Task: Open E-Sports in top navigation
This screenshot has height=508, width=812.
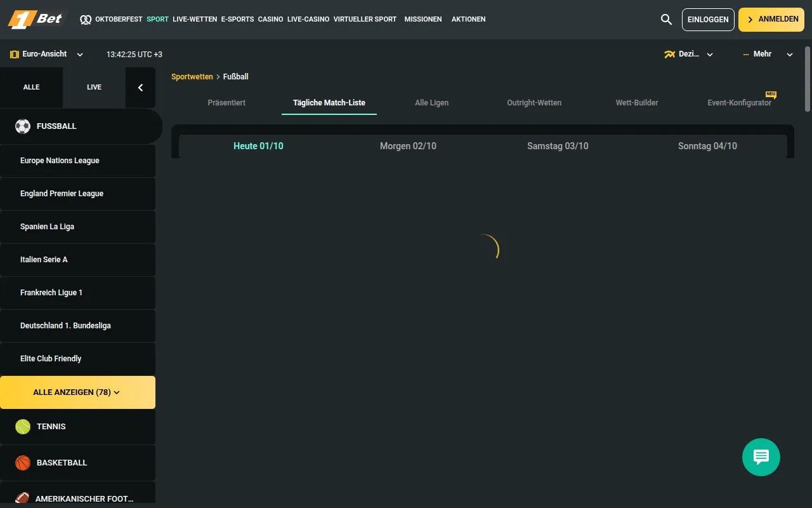Action: [x=237, y=20]
